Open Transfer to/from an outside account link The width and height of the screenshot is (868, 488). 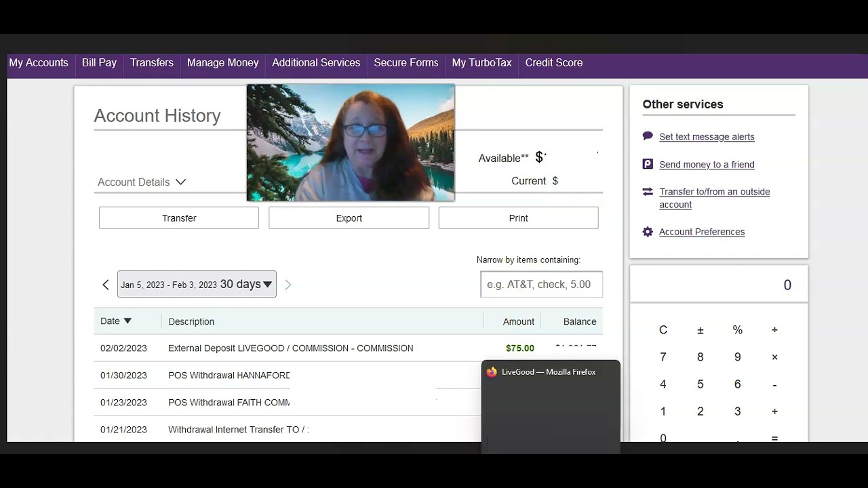tap(715, 198)
